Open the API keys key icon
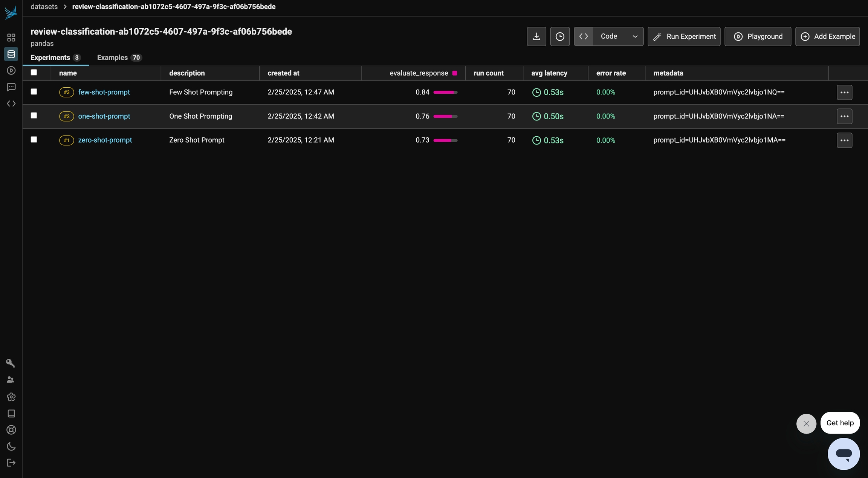The width and height of the screenshot is (868, 478). tap(11, 363)
